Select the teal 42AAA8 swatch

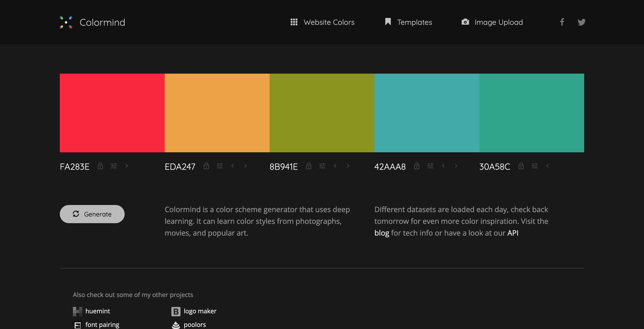[427, 113]
